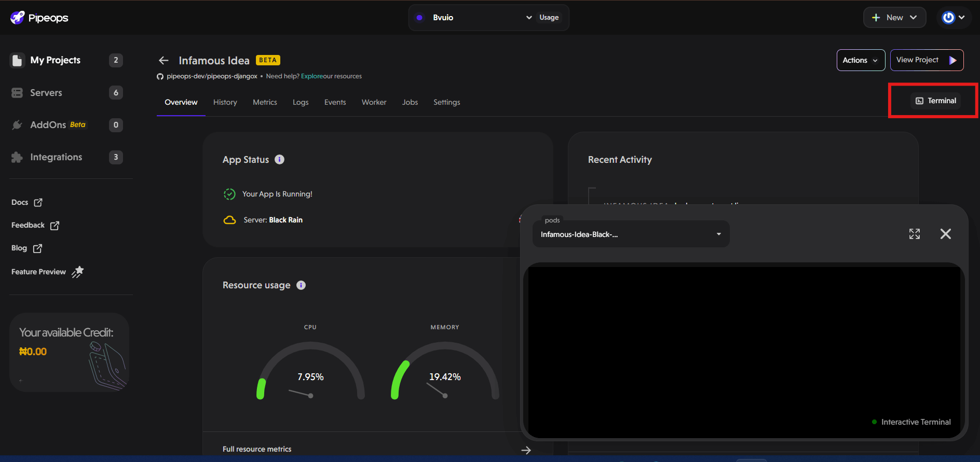Open the user account avatar menu
The height and width of the screenshot is (462, 980).
[953, 18]
